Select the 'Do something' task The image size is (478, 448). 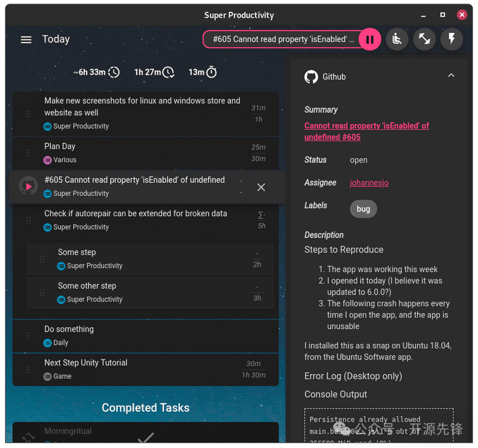[146, 336]
